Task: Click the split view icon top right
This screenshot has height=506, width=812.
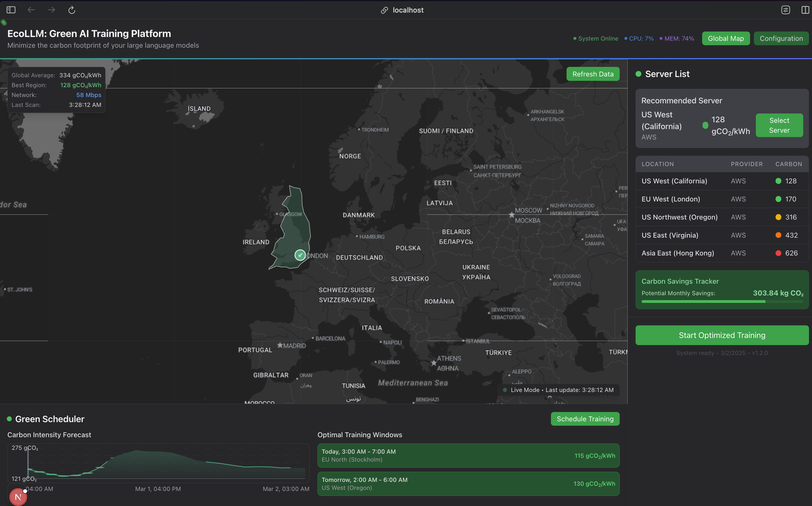Action: [x=805, y=10]
